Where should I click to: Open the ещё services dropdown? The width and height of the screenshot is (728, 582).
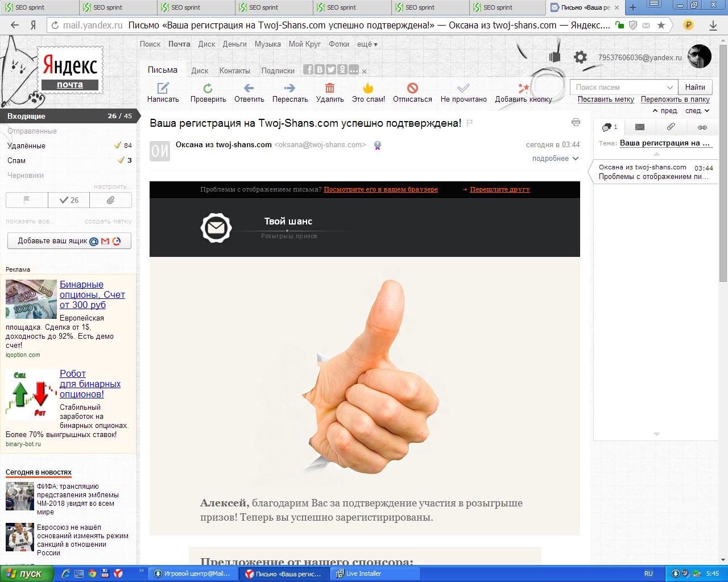point(367,44)
